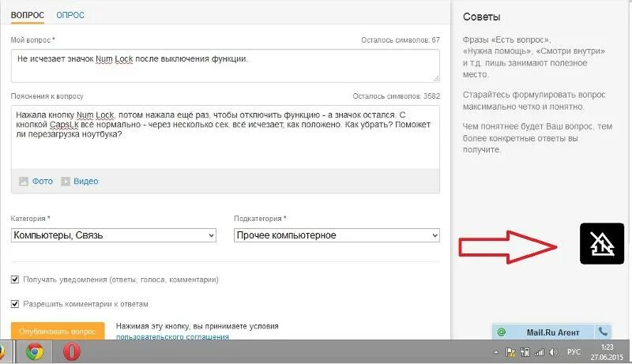
Task: Click the Num Lock indicator overlay icon
Action: 602,244
